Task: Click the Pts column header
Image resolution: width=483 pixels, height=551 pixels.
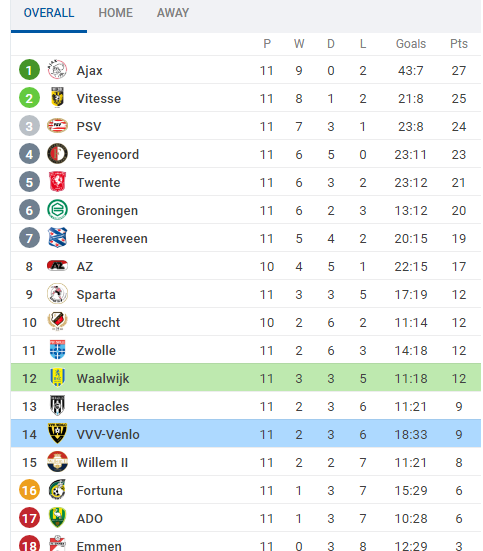Action: (459, 44)
